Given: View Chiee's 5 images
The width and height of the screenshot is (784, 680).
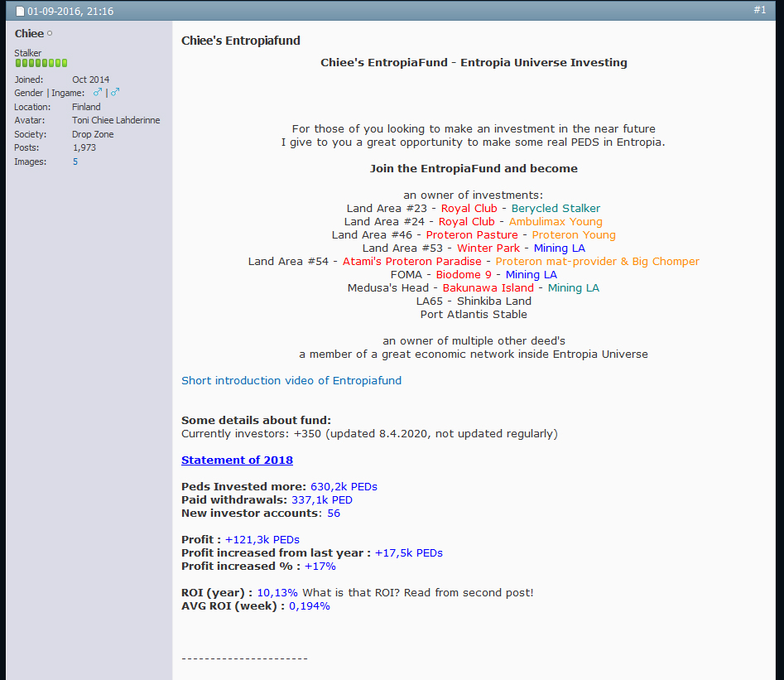Looking at the screenshot, I should (x=75, y=162).
